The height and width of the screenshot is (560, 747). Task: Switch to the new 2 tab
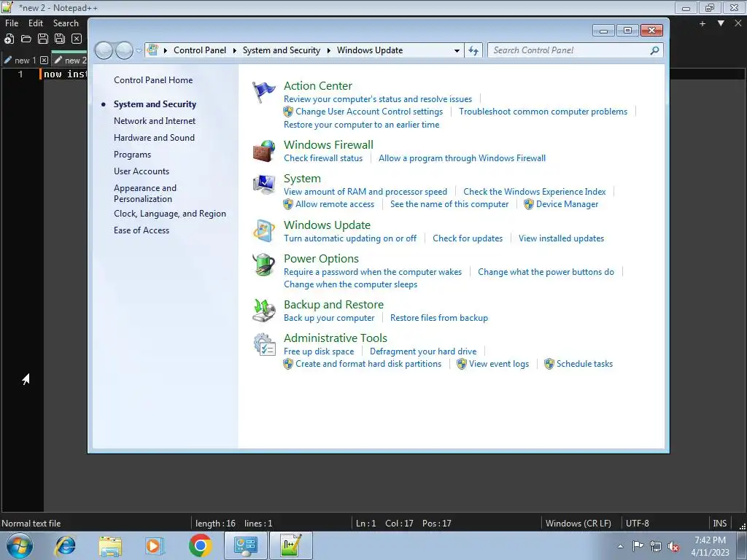point(69,60)
